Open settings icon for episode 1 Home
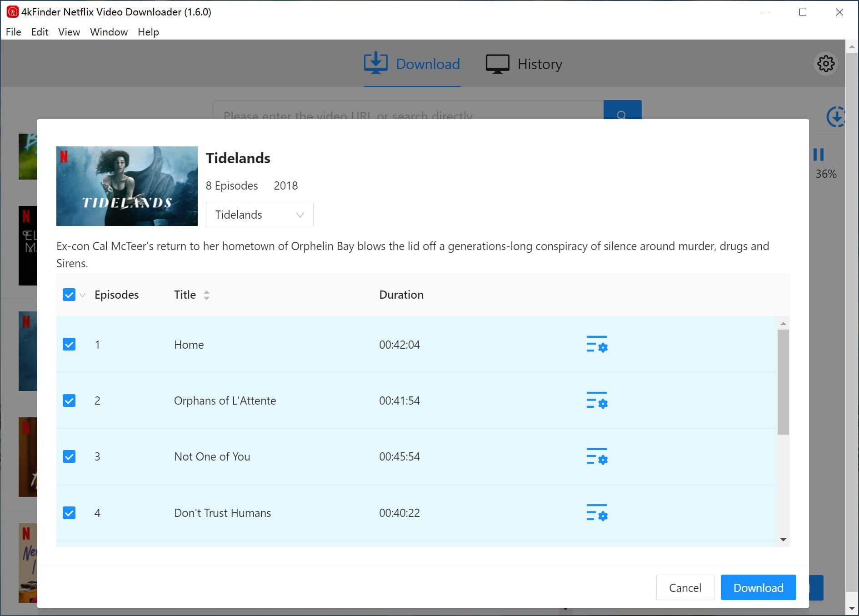This screenshot has height=616, width=859. (x=597, y=345)
